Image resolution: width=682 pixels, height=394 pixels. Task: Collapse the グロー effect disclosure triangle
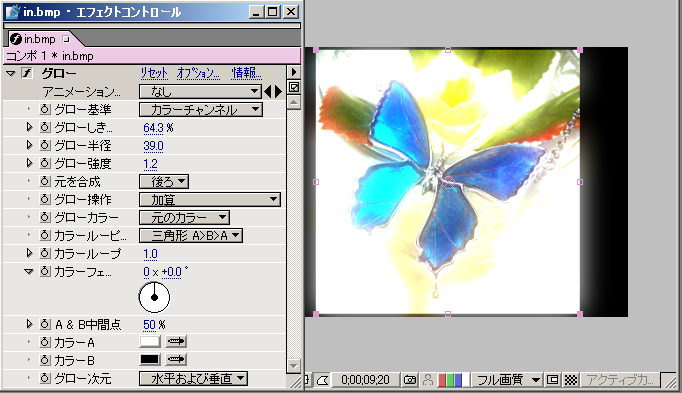tap(11, 73)
